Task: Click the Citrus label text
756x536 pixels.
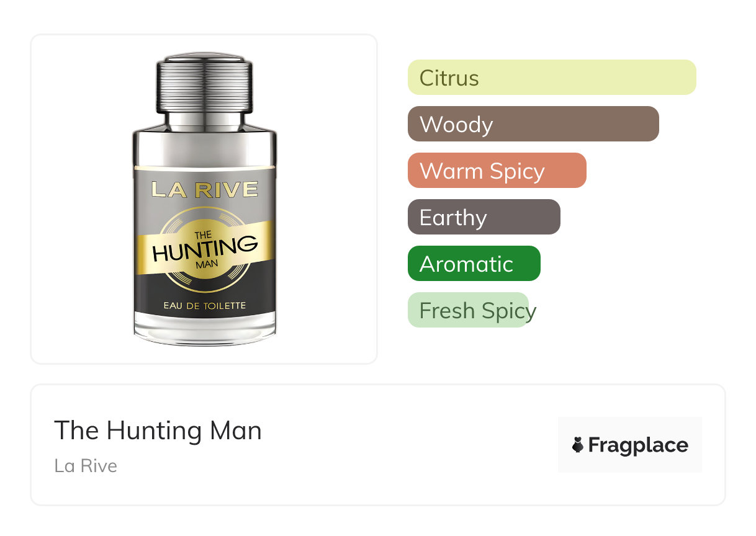Action: [449, 78]
